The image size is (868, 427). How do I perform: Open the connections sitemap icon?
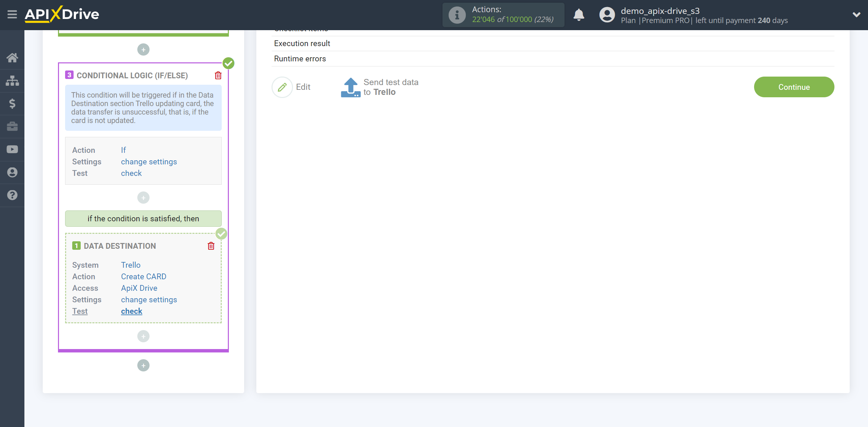[x=12, y=81]
